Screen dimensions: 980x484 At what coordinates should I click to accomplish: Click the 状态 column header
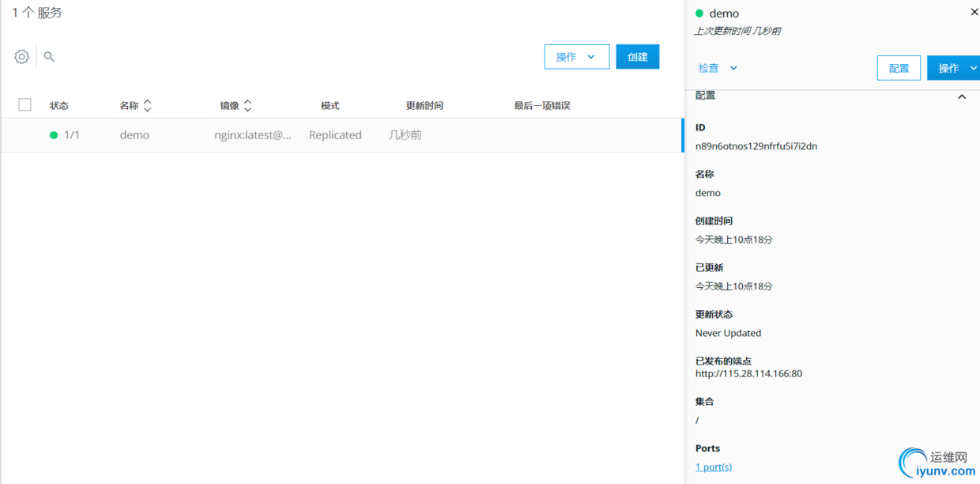(59, 106)
